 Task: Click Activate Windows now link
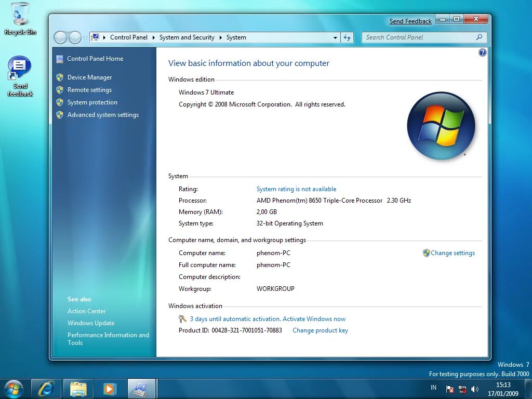[x=314, y=319]
